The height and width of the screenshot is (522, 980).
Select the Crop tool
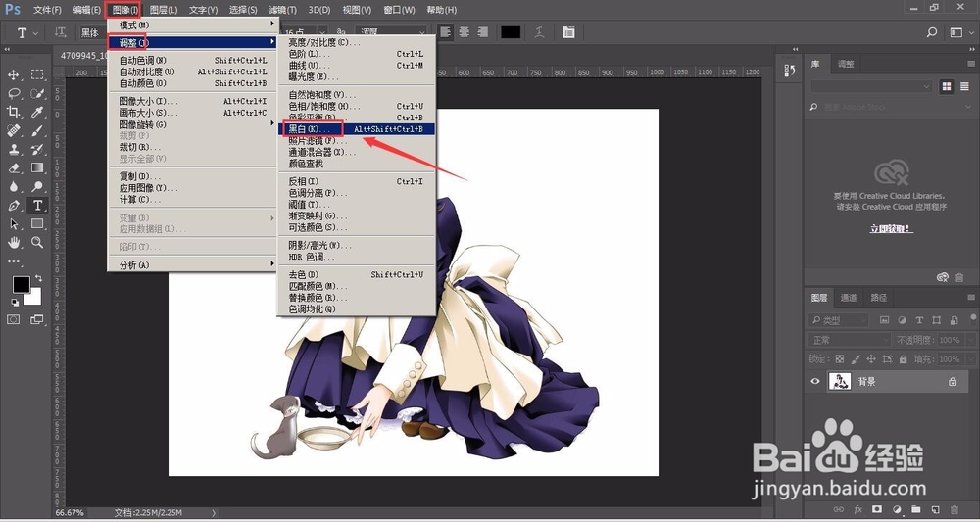tap(13, 112)
